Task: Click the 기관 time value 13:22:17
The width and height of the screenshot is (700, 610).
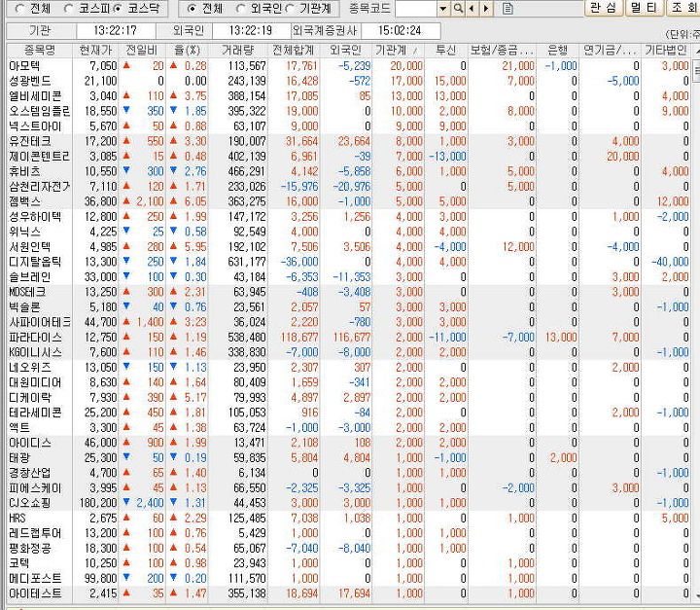Action: pyautogui.click(x=115, y=30)
